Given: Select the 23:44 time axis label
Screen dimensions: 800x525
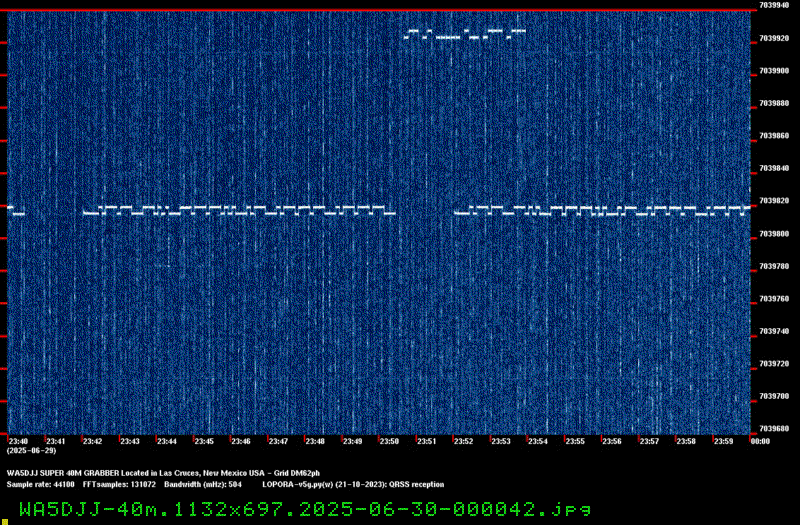Looking at the screenshot, I should click(167, 441).
